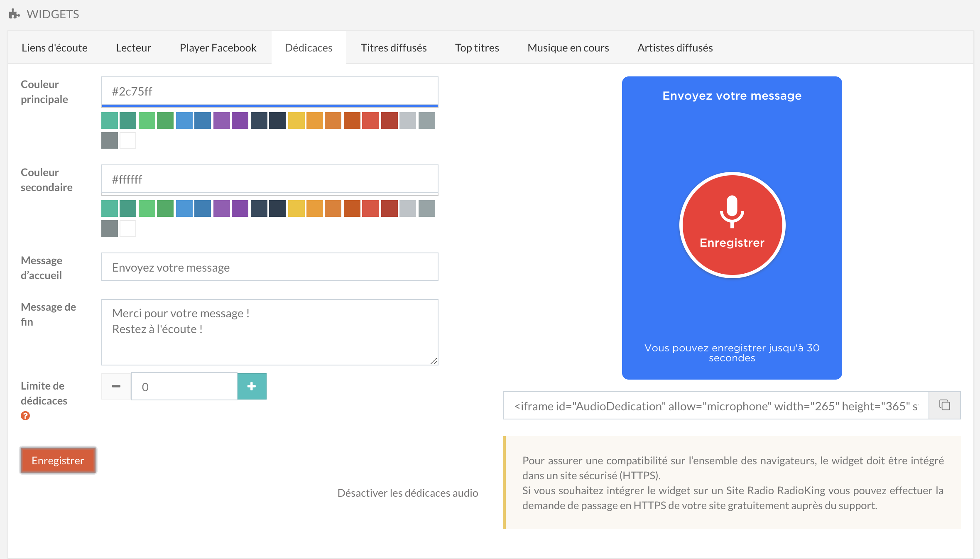Image resolution: width=980 pixels, height=559 pixels.
Task: Click the help question mark icon
Action: click(25, 416)
